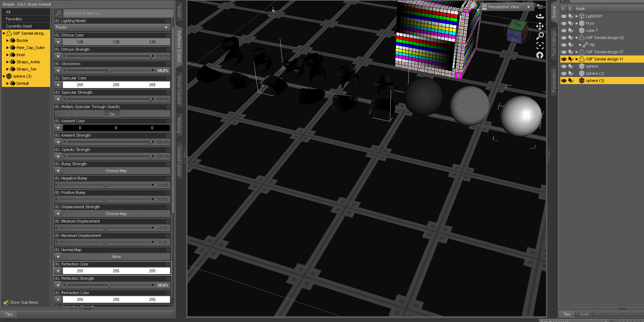Click the Glossiness slider handle
The image size is (644, 322).
click(109, 70)
